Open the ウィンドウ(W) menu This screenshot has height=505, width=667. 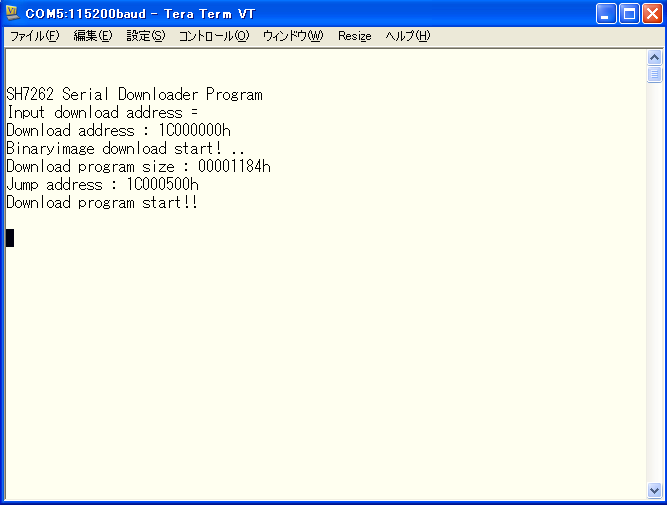click(293, 36)
